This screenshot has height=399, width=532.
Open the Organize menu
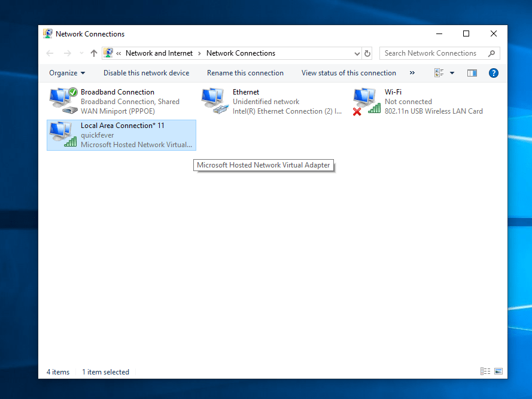pos(67,73)
